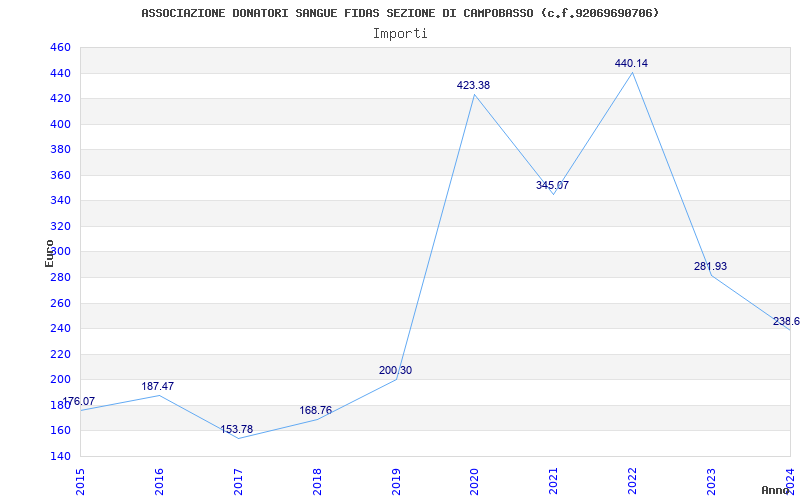Select the 200.30 value on the line

pyautogui.click(x=395, y=370)
